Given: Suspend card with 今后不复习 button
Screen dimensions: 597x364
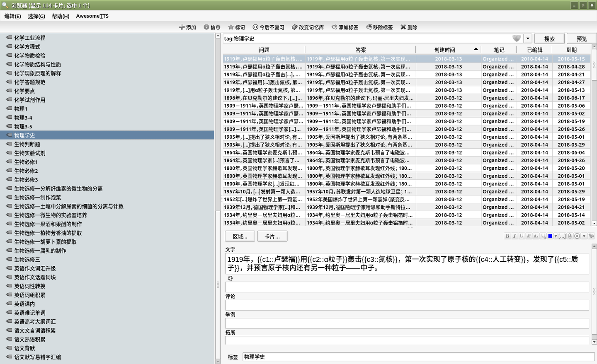Looking at the screenshot, I should pos(268,27).
